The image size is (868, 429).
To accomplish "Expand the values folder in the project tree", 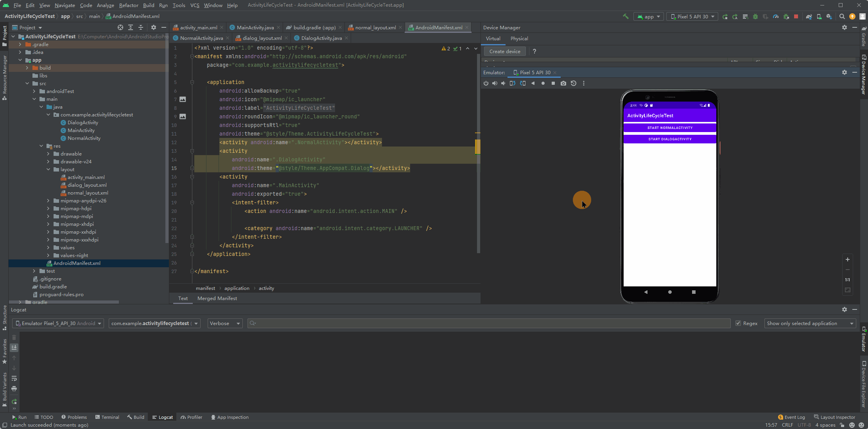I will (x=48, y=247).
